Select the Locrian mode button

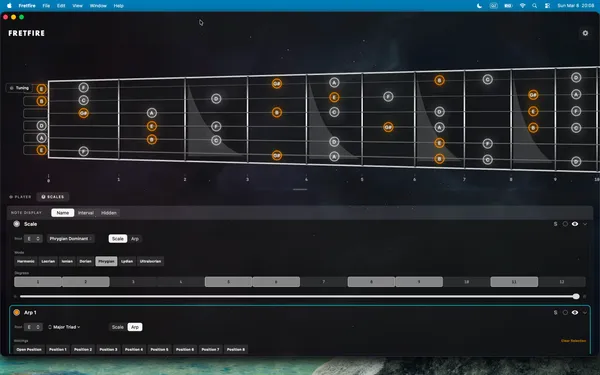[48, 261]
